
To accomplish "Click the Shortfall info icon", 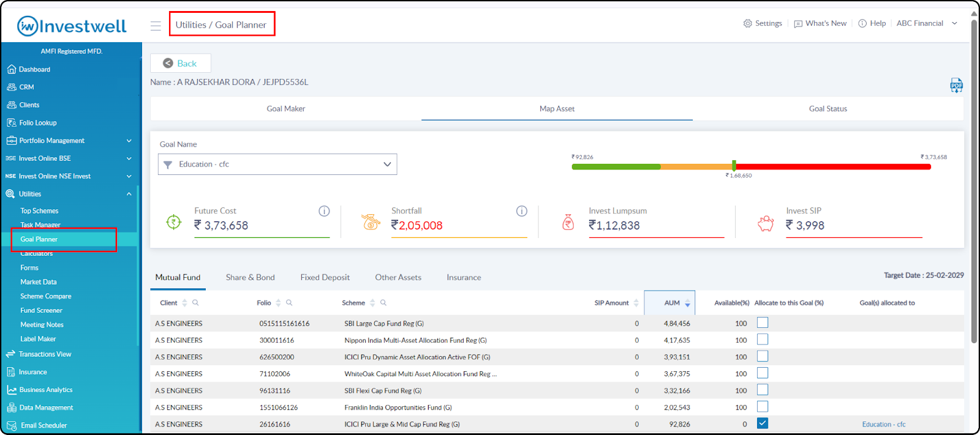I will click(522, 211).
